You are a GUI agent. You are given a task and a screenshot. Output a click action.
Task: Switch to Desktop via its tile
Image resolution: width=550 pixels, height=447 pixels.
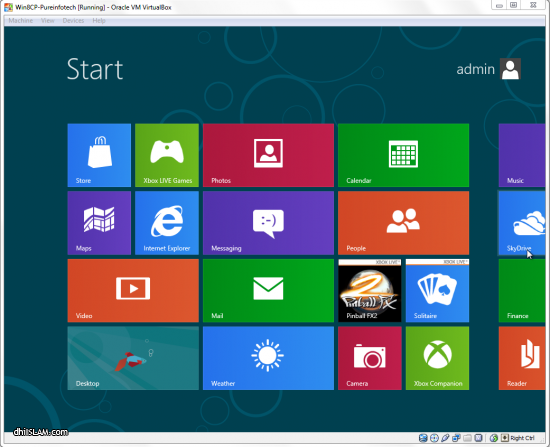(133, 358)
